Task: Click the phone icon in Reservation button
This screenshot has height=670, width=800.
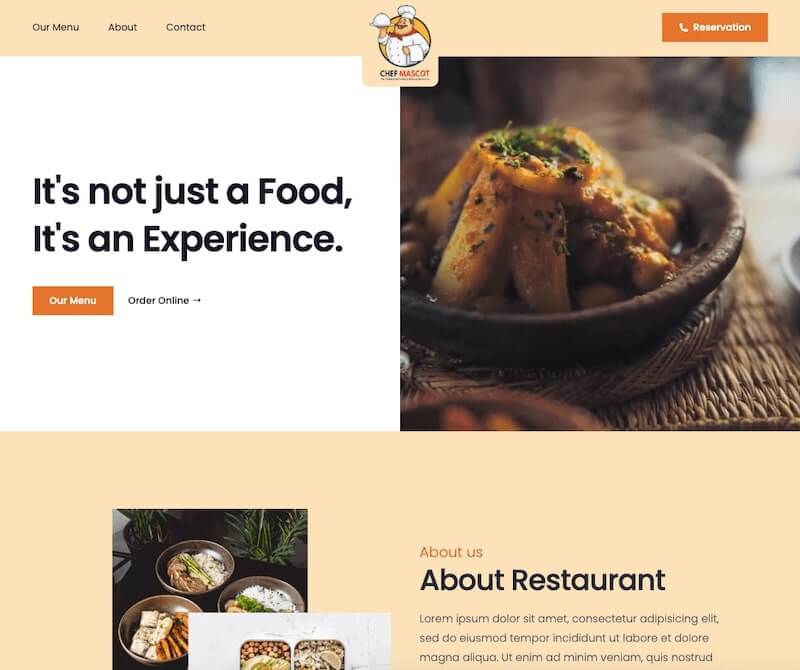Action: pos(684,28)
